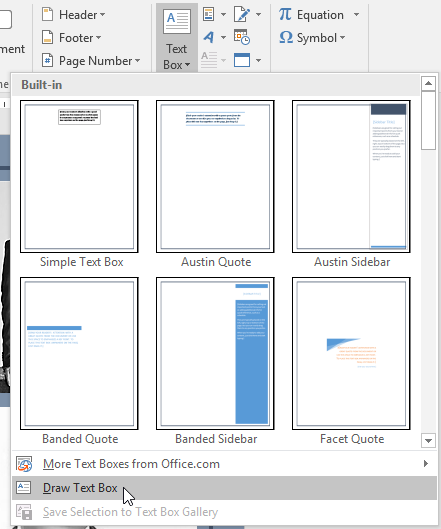Click the Equation pi icon
Screen dimensions: 441x529
click(x=285, y=15)
